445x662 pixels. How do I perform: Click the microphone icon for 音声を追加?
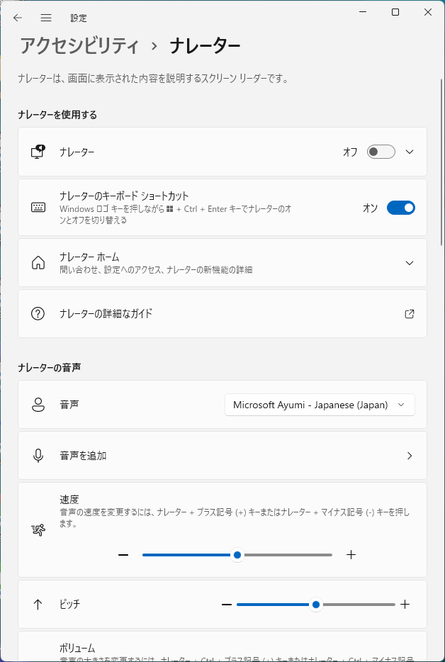coord(38,456)
